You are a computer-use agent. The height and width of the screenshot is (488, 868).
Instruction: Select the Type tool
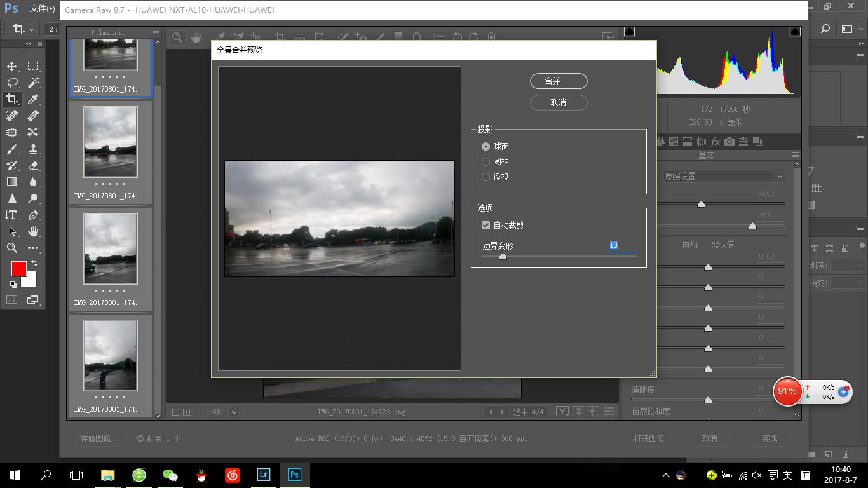tap(11, 215)
